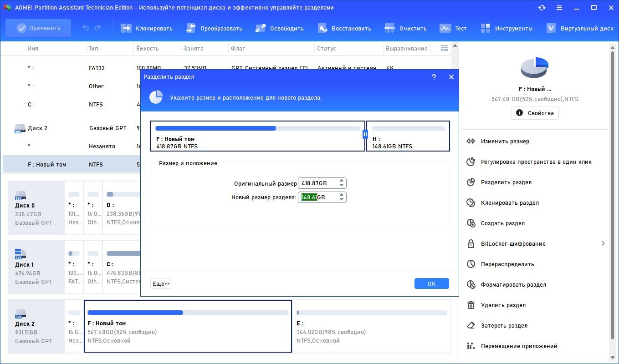Open the Convert (Преобразовать) toolbar tool

tap(191, 28)
